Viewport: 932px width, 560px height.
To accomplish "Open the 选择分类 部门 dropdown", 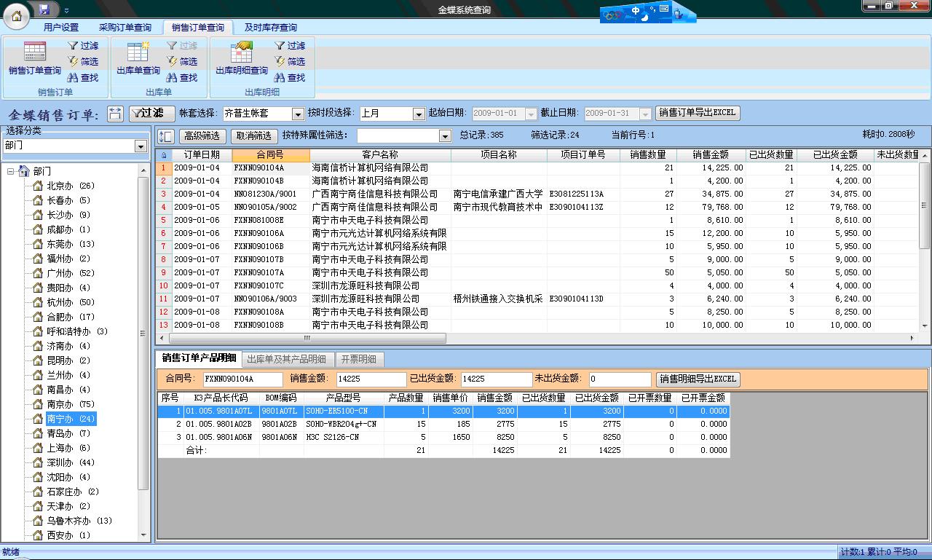I will tap(141, 146).
